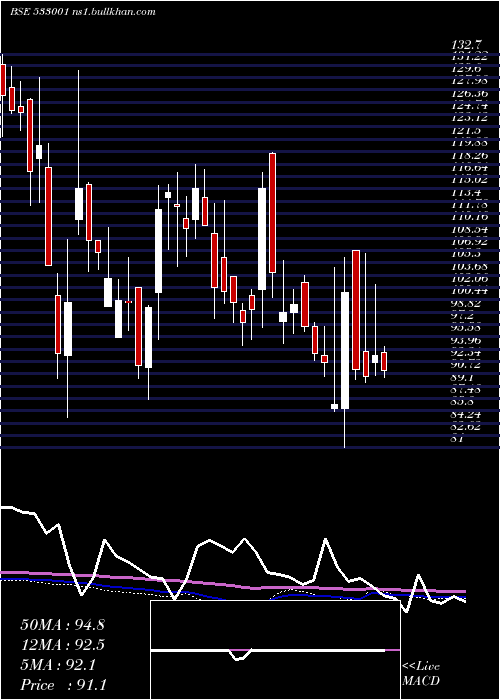Image resolution: width=500 pixels, height=700 pixels.
Task: Click the Price : 91.1 readout
Action: click(63, 685)
